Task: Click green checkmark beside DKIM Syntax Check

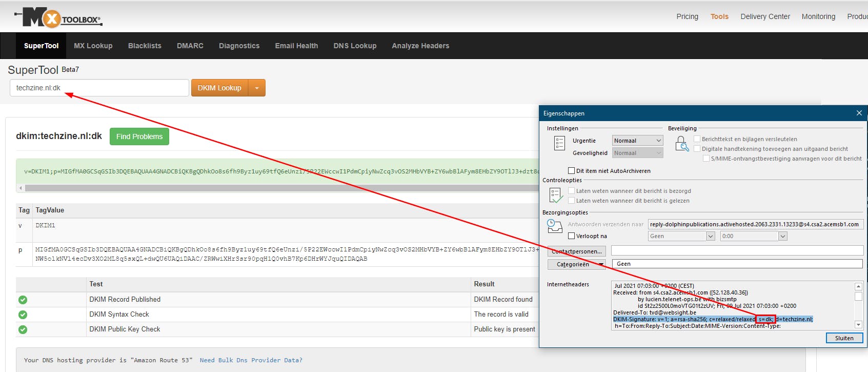Action: (x=23, y=315)
